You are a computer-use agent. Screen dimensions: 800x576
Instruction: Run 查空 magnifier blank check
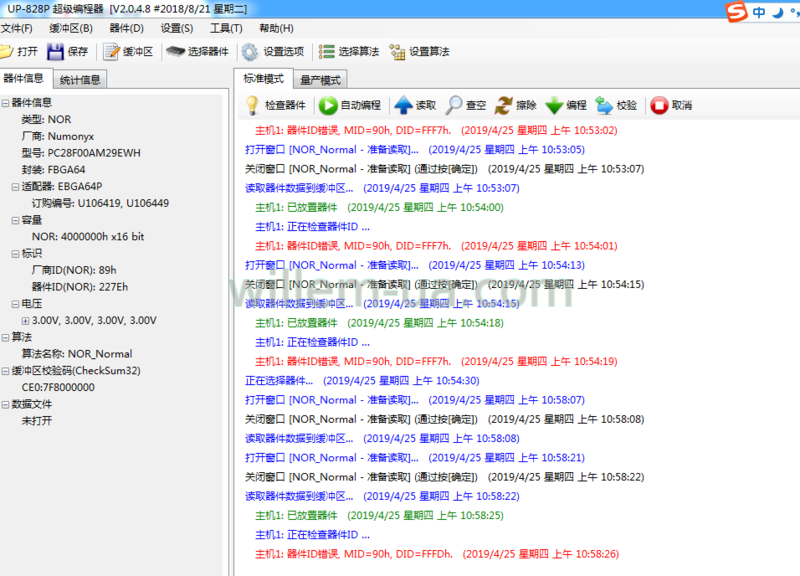(454, 106)
